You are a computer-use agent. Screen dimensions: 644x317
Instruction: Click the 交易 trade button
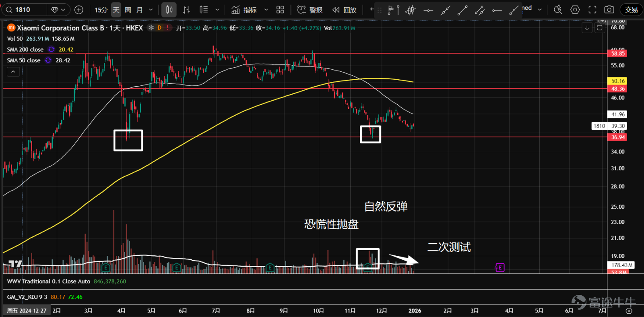click(631, 10)
